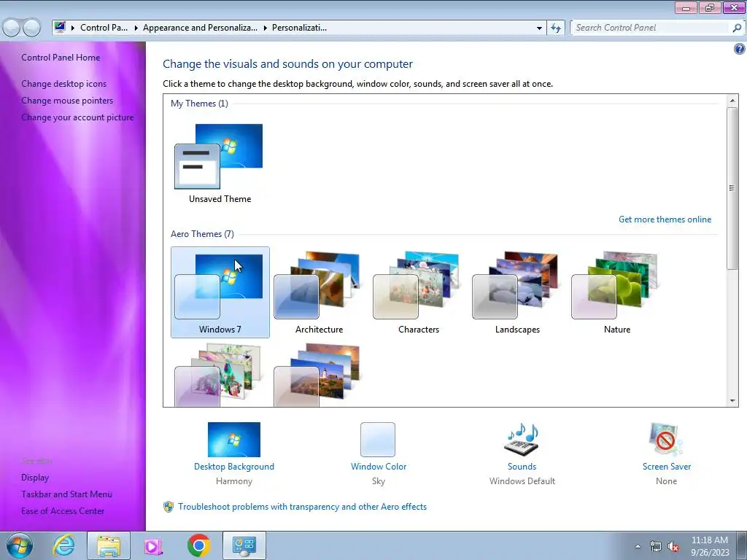Click the search magnifier icon

pyautogui.click(x=737, y=28)
